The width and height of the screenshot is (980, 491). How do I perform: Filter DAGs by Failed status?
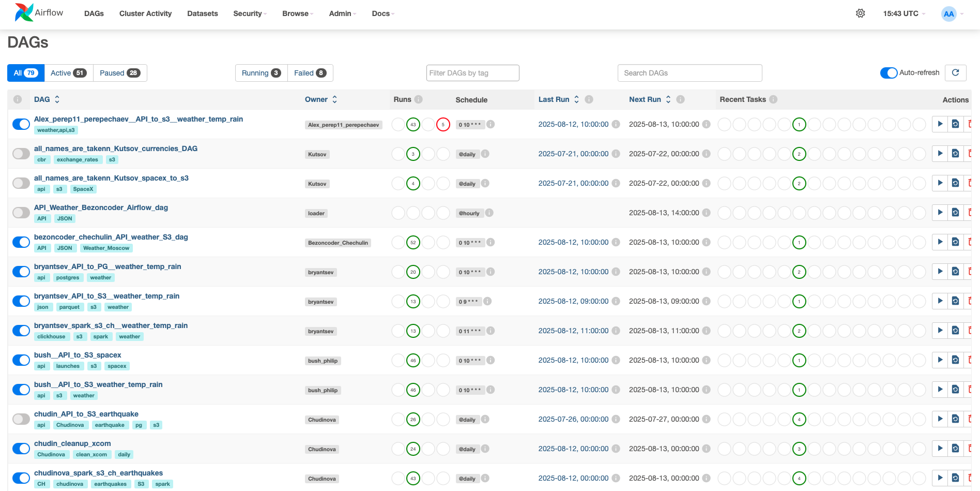(310, 73)
